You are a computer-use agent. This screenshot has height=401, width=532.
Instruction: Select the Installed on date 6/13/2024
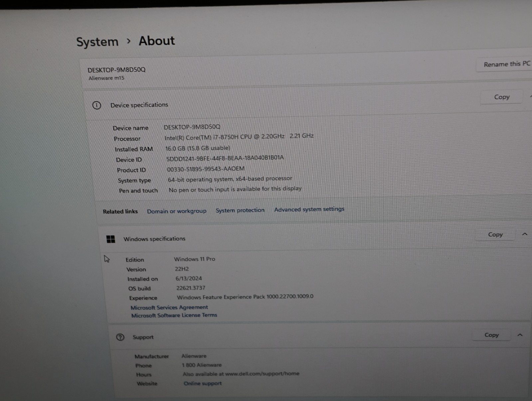pyautogui.click(x=189, y=279)
